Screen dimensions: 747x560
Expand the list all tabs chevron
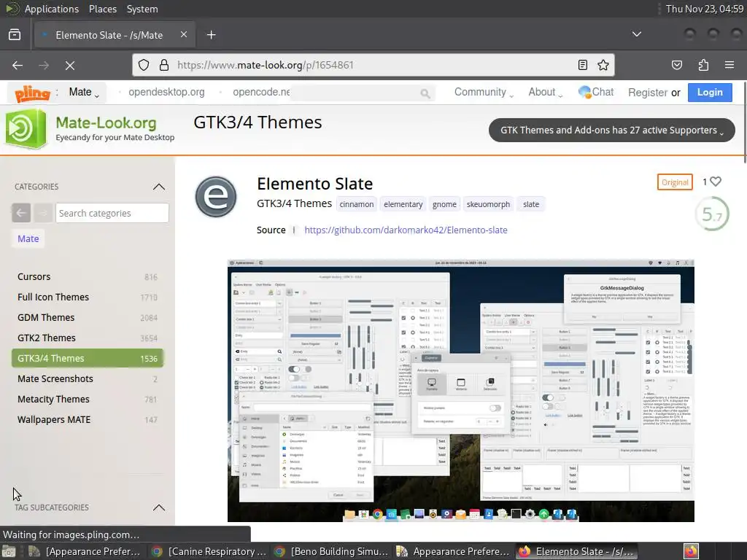tap(636, 34)
